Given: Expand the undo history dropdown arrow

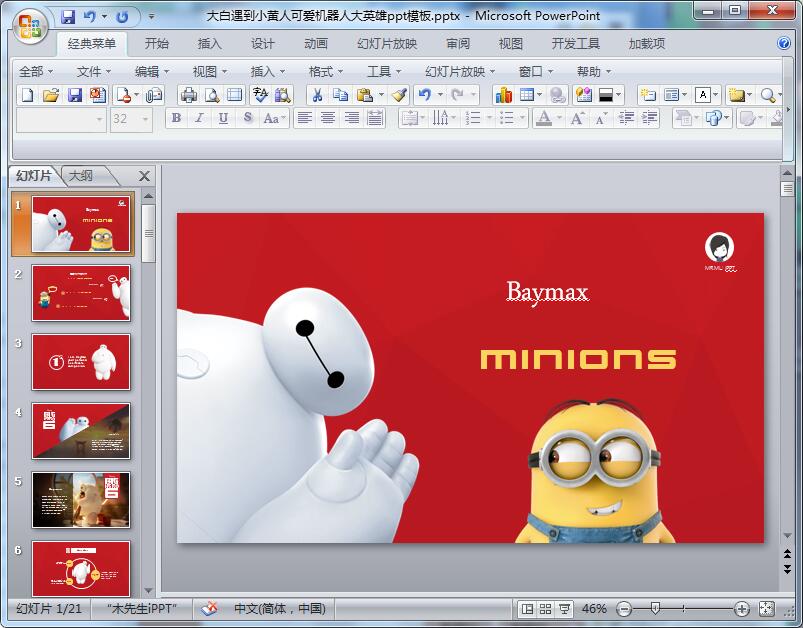Looking at the screenshot, I should (x=440, y=95).
